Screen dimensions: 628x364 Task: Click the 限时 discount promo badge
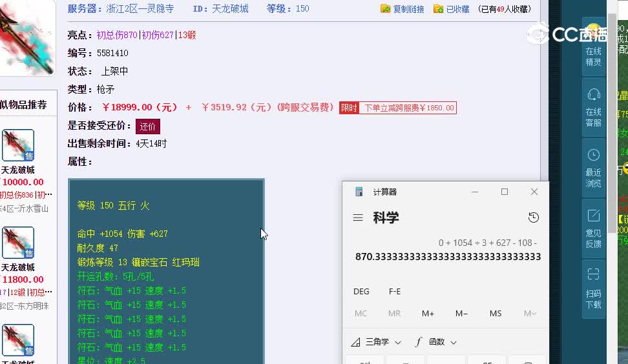click(x=348, y=108)
